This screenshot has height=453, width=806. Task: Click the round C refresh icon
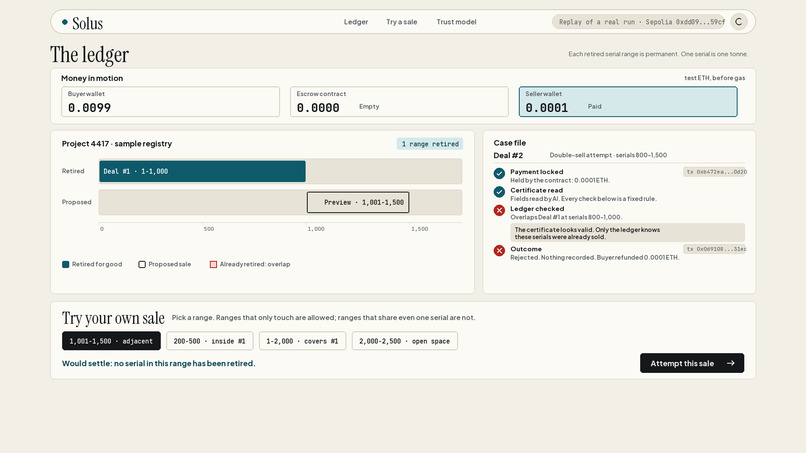[x=739, y=22]
